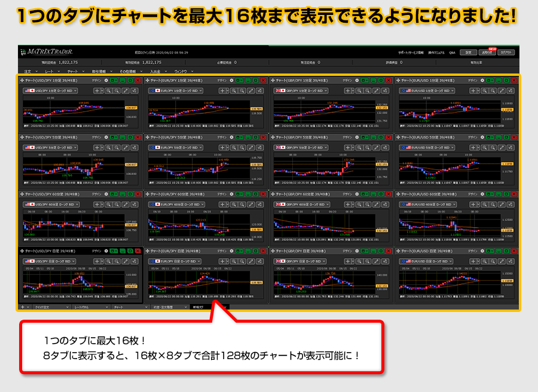Open the レート menu
Image resolution: width=538 pixels, height=392 pixels.
[52, 71]
